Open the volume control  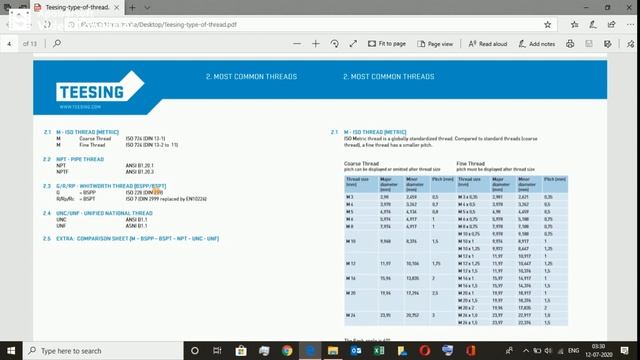coord(548,351)
